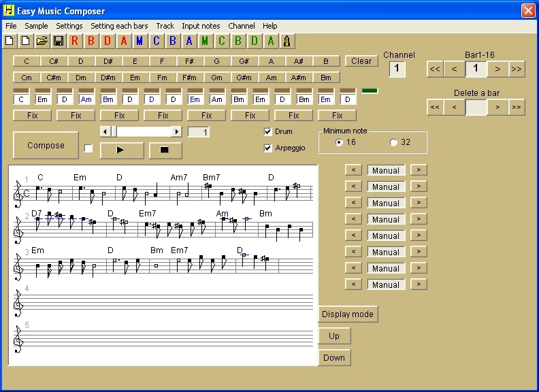Click the Compose button
Image resolution: width=539 pixels, height=392 pixels.
click(x=46, y=145)
